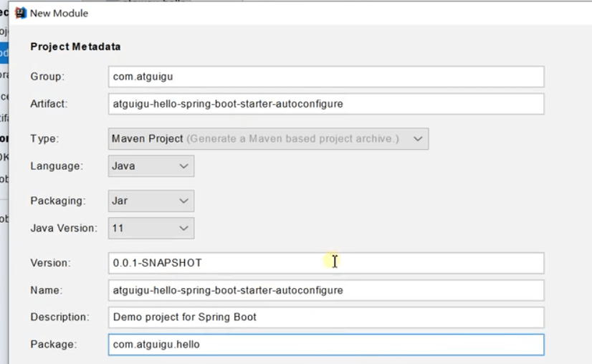This screenshot has height=364, width=592.
Task: Click the Group label
Action: click(47, 77)
